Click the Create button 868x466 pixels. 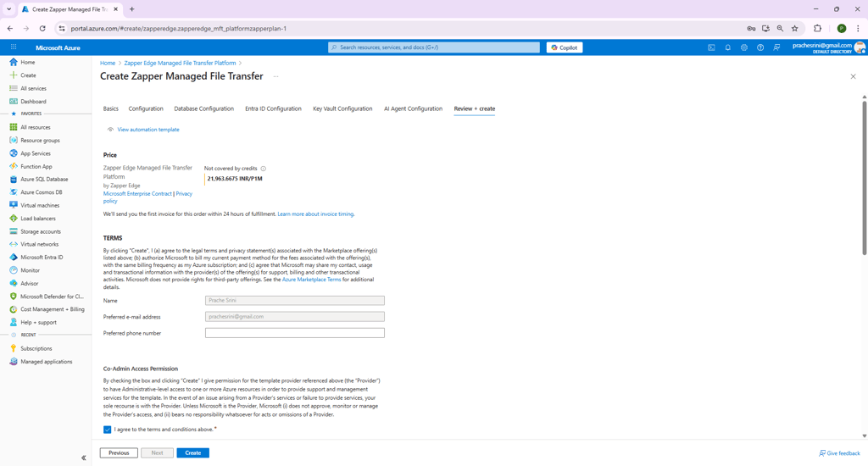click(192, 452)
